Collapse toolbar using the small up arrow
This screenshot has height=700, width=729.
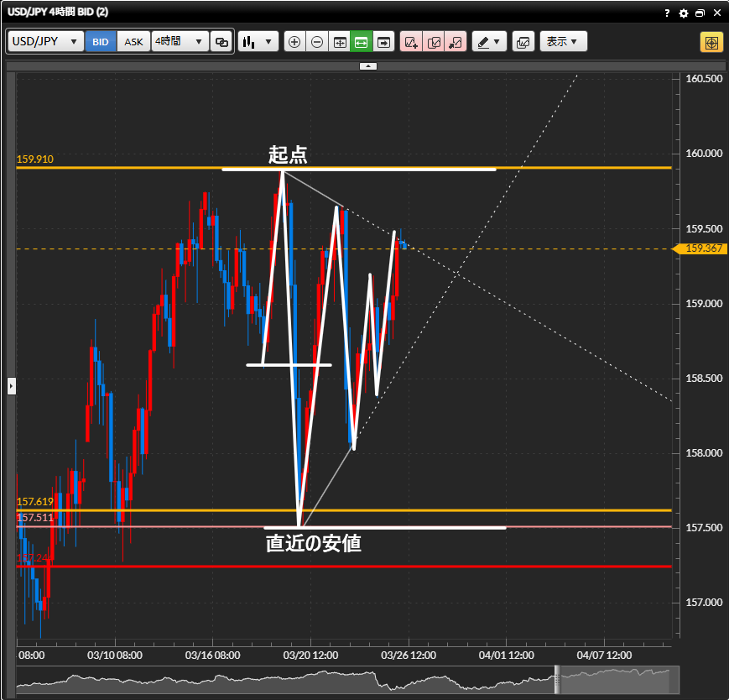pyautogui.click(x=367, y=65)
